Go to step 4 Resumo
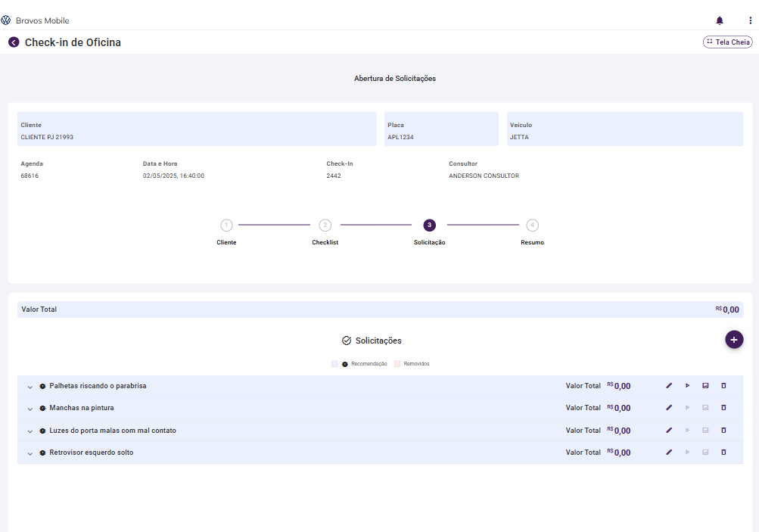 [x=533, y=226]
